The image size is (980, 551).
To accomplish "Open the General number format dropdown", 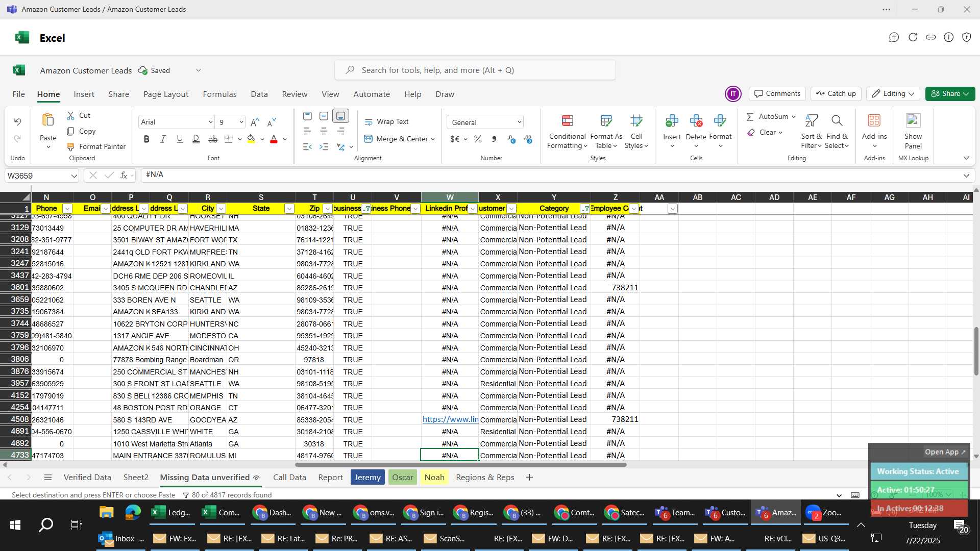I will pos(519,122).
